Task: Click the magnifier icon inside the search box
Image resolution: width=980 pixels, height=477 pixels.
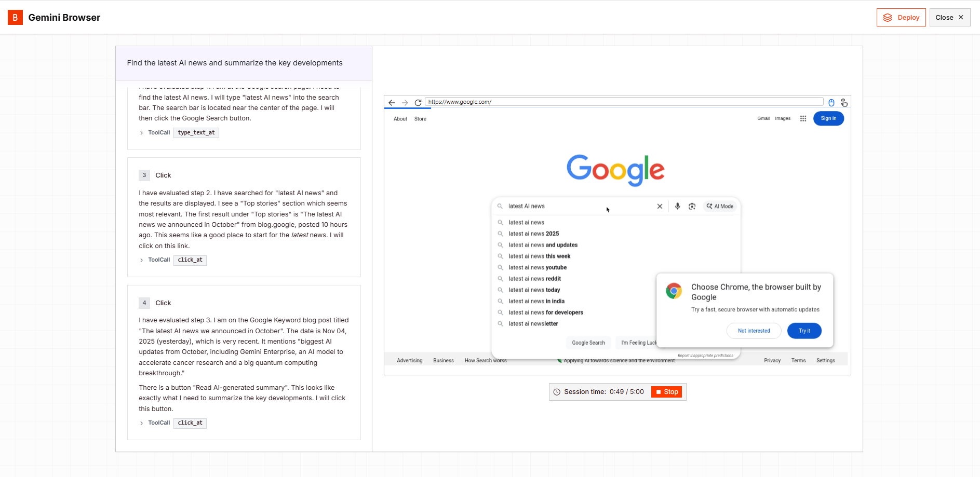Action: [500, 207]
